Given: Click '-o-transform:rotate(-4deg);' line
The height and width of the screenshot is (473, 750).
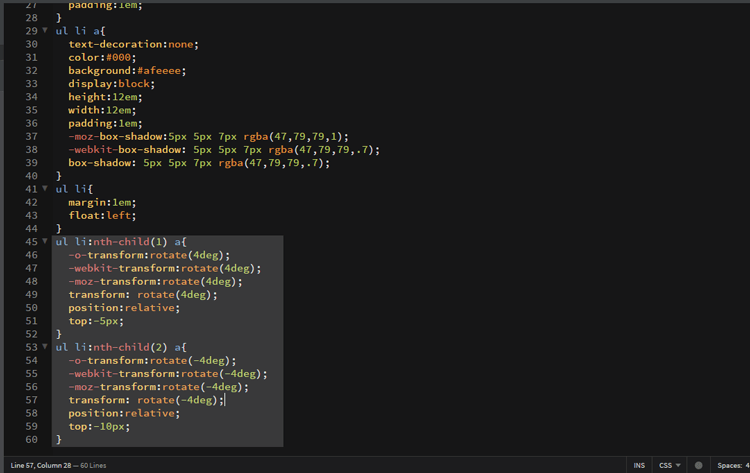Looking at the screenshot, I should [x=152, y=361].
